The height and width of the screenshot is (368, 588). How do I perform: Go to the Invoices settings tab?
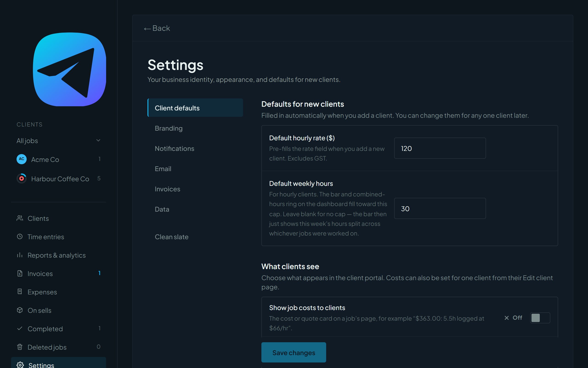[x=195, y=189]
